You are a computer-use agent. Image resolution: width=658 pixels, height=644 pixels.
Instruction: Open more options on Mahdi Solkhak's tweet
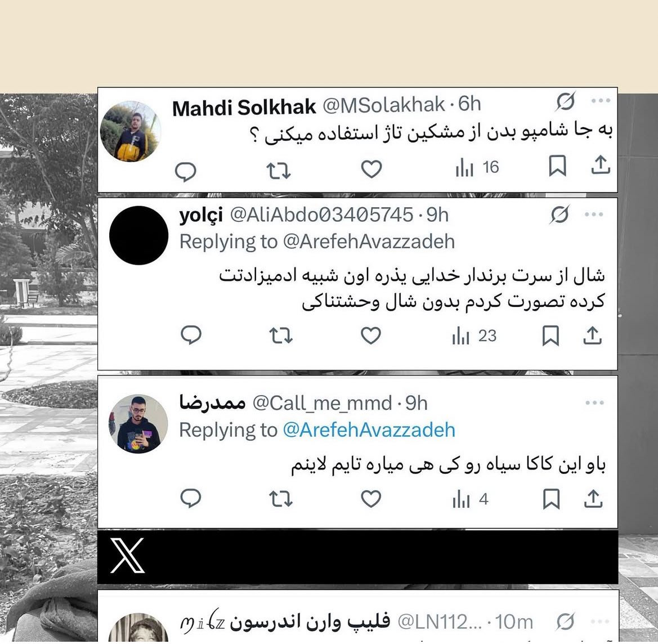601,100
